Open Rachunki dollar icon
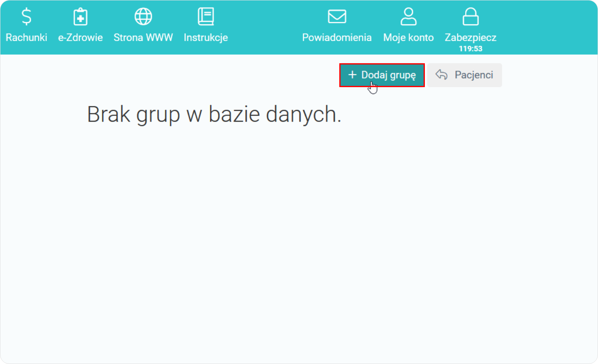The width and height of the screenshot is (598, 364). 26,17
